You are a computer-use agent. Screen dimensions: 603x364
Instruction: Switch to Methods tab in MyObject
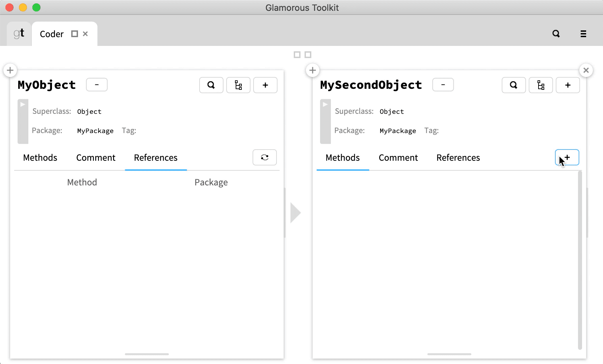point(40,158)
